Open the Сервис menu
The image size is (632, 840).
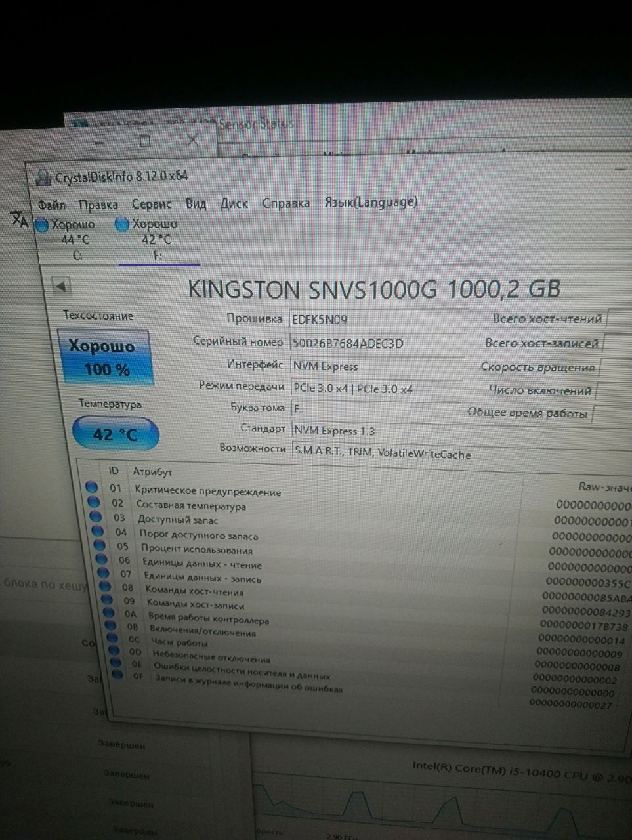[152, 204]
